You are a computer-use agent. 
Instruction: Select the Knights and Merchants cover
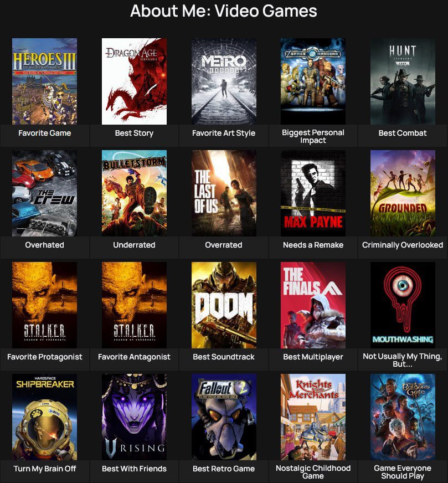point(313,417)
